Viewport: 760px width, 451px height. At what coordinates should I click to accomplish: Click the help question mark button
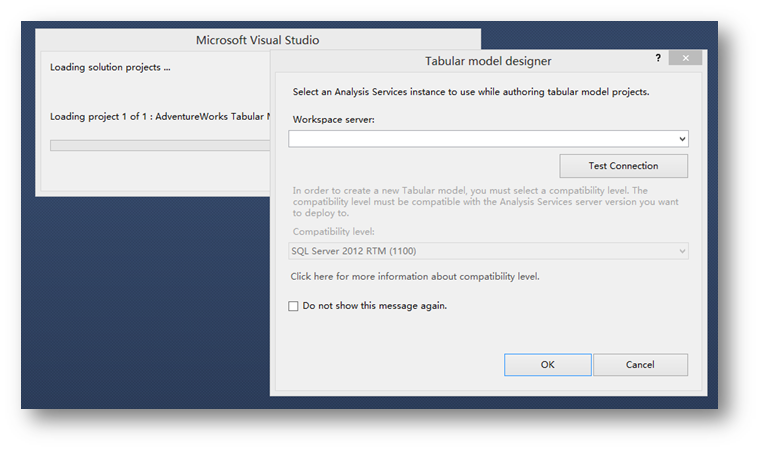[658, 59]
